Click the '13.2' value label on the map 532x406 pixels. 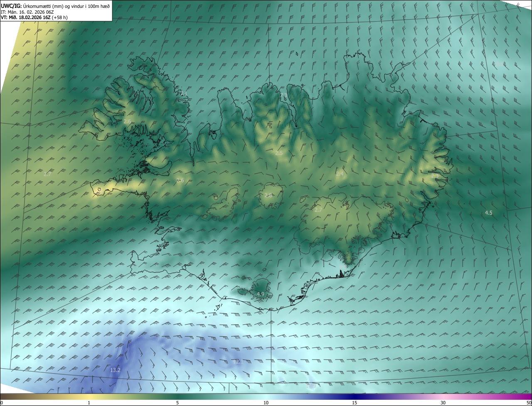tap(115, 370)
